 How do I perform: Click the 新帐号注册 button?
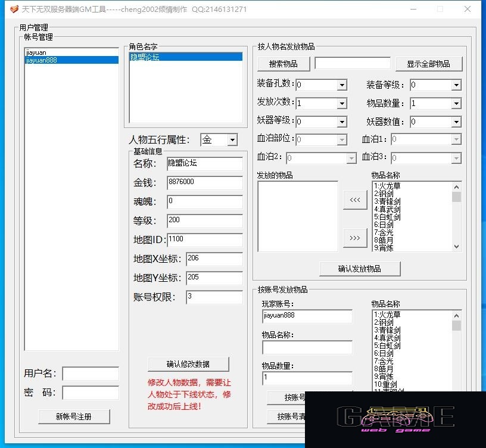(x=74, y=416)
